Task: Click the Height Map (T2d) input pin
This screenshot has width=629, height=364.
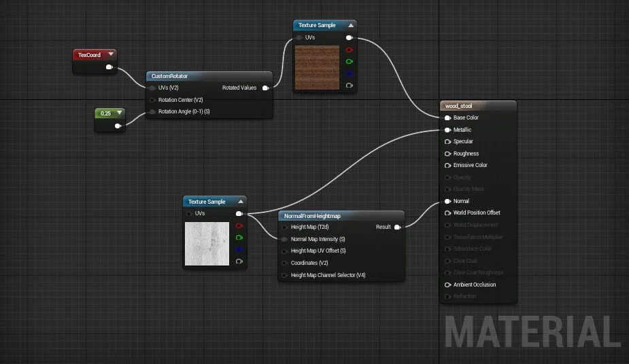Action: [284, 227]
